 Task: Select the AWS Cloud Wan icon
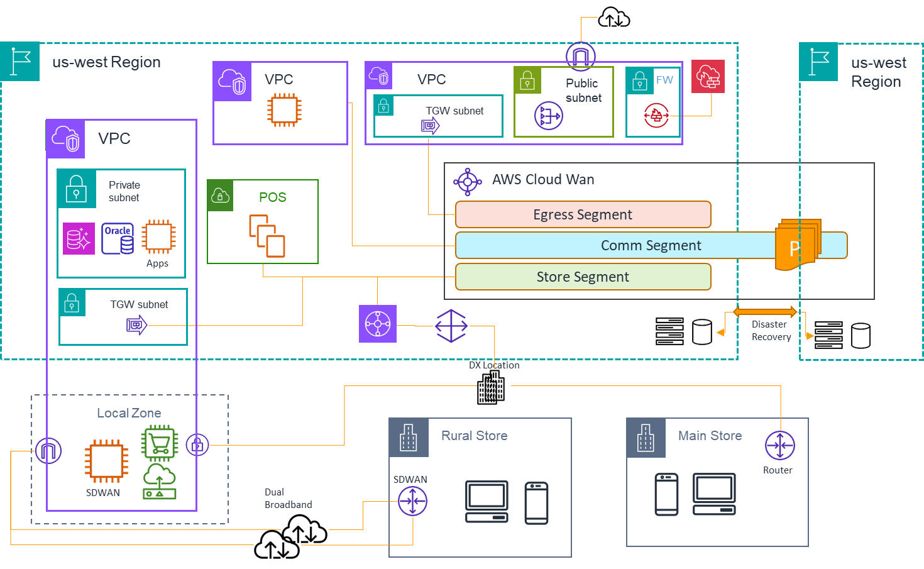(x=468, y=182)
